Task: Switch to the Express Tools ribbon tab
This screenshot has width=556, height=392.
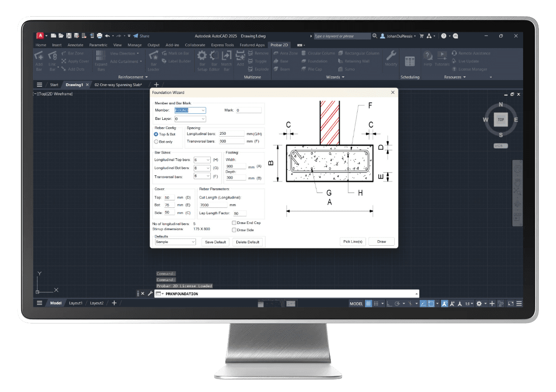Action: [x=222, y=45]
